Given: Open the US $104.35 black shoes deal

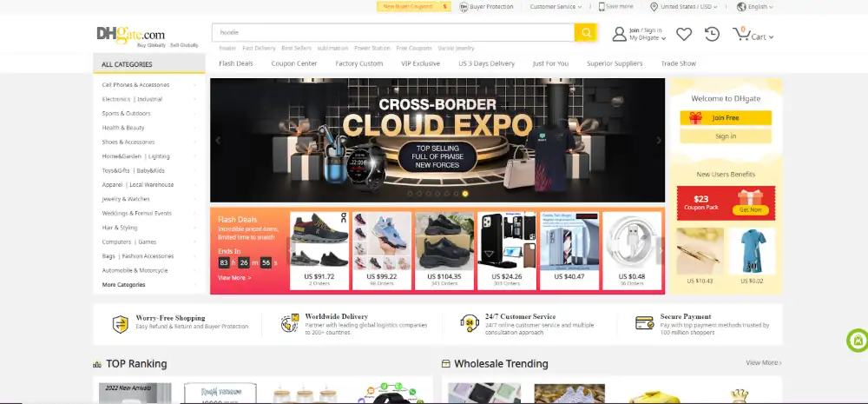Looking at the screenshot, I should click(444, 250).
